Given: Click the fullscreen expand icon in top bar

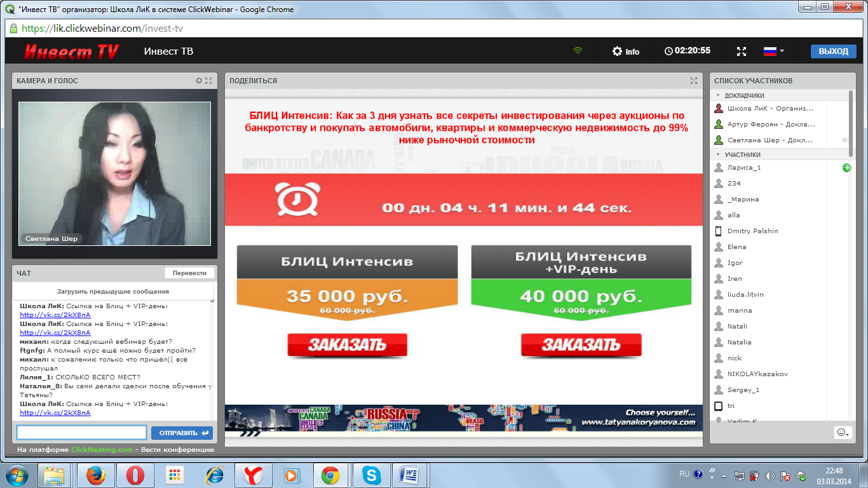Looking at the screenshot, I should [742, 51].
